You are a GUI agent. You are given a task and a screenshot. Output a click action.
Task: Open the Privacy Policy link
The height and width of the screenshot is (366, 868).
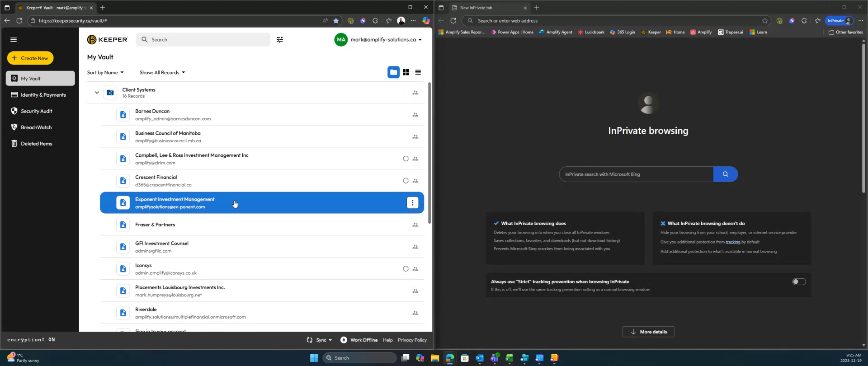(412, 340)
